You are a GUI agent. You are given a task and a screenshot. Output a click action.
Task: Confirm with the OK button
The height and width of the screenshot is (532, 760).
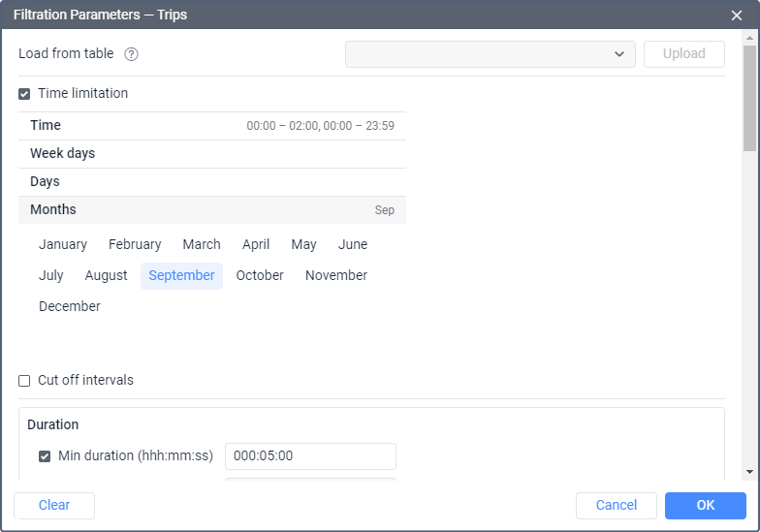(706, 506)
